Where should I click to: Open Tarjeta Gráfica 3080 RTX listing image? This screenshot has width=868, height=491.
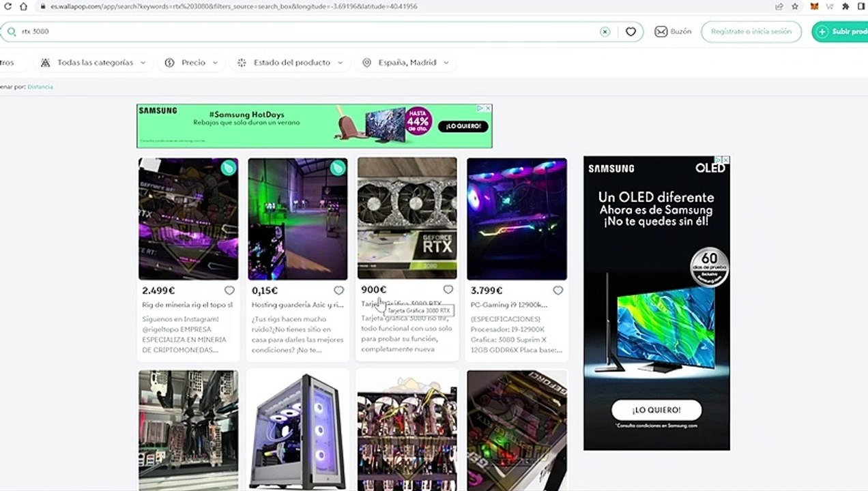407,218
